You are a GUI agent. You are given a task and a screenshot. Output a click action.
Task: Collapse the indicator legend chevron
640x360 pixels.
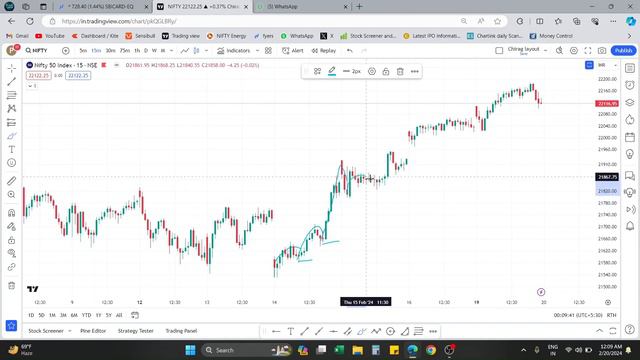(31, 86)
